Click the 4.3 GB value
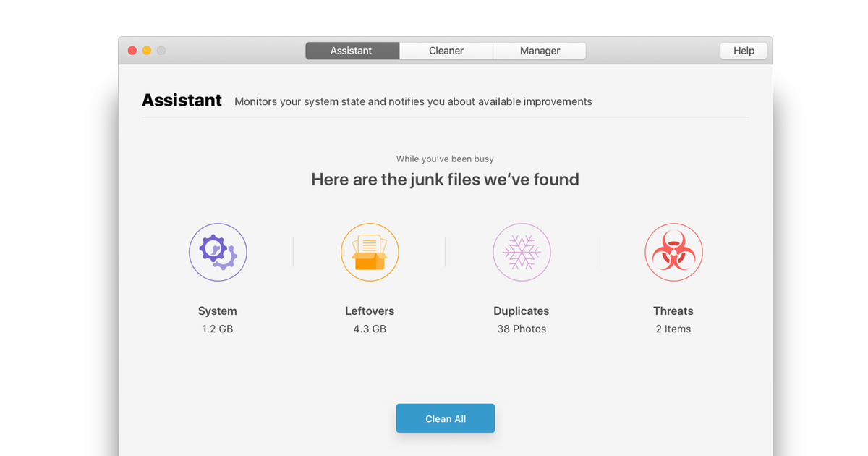868x456 pixels. [370, 329]
